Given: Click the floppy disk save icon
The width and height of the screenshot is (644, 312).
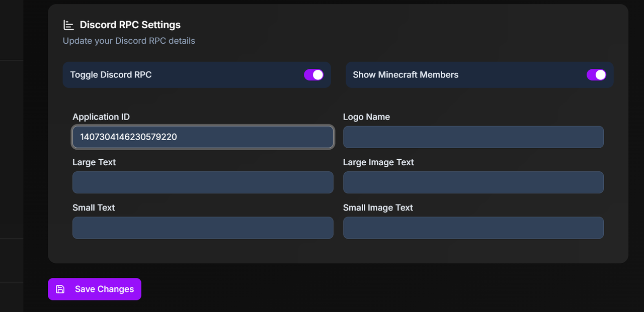Looking at the screenshot, I should (60, 289).
